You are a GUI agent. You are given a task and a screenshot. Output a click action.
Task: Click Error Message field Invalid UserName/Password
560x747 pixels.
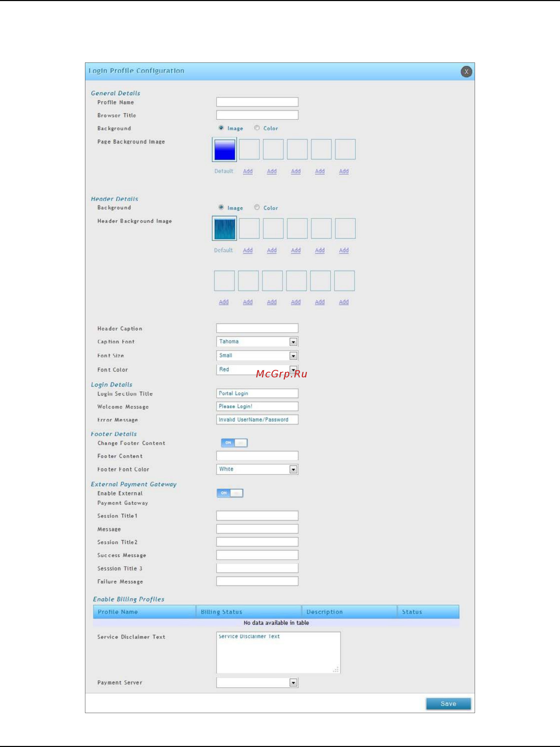[257, 419]
